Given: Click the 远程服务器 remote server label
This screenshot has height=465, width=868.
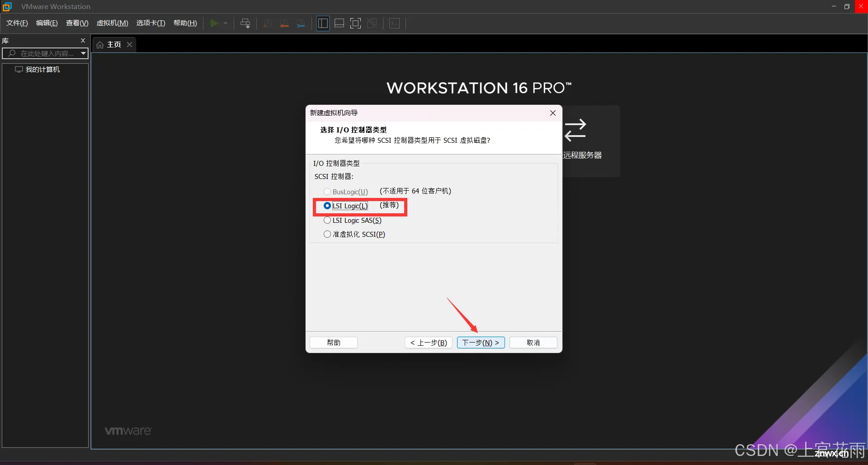Looking at the screenshot, I should pos(582,155).
